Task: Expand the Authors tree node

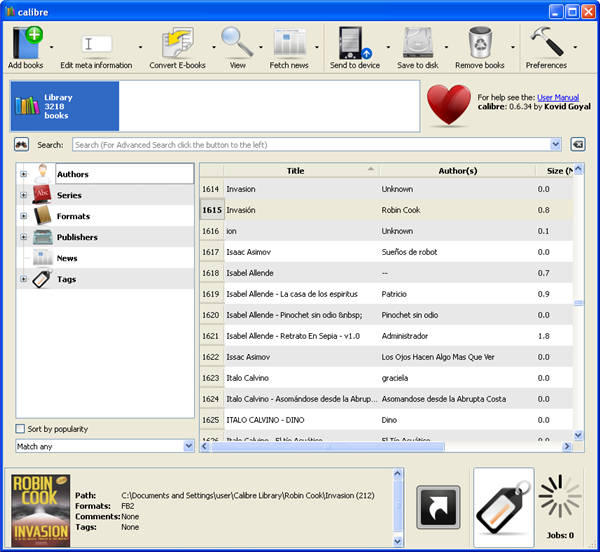Action: click(23, 175)
